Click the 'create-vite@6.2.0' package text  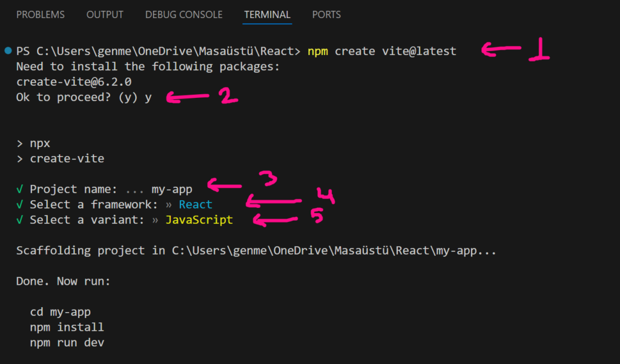click(73, 82)
